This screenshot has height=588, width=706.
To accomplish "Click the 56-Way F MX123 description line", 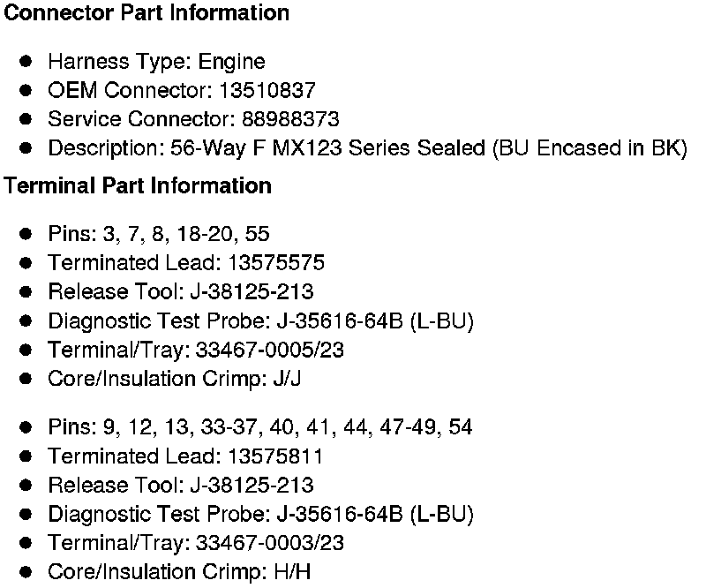I will point(367,147).
